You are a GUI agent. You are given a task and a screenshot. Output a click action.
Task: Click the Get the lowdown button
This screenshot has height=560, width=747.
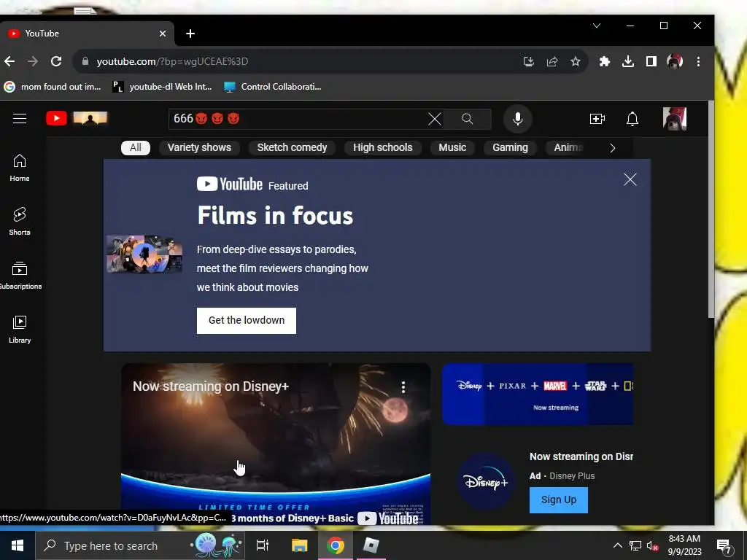(x=247, y=321)
